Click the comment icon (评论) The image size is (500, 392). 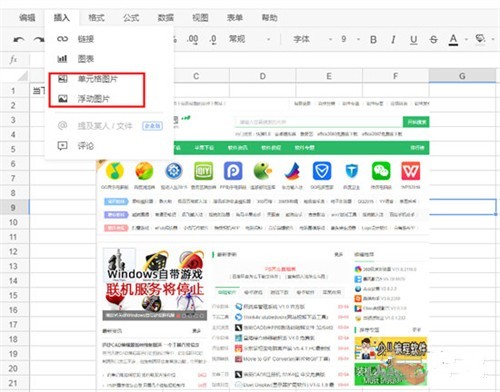[62, 146]
